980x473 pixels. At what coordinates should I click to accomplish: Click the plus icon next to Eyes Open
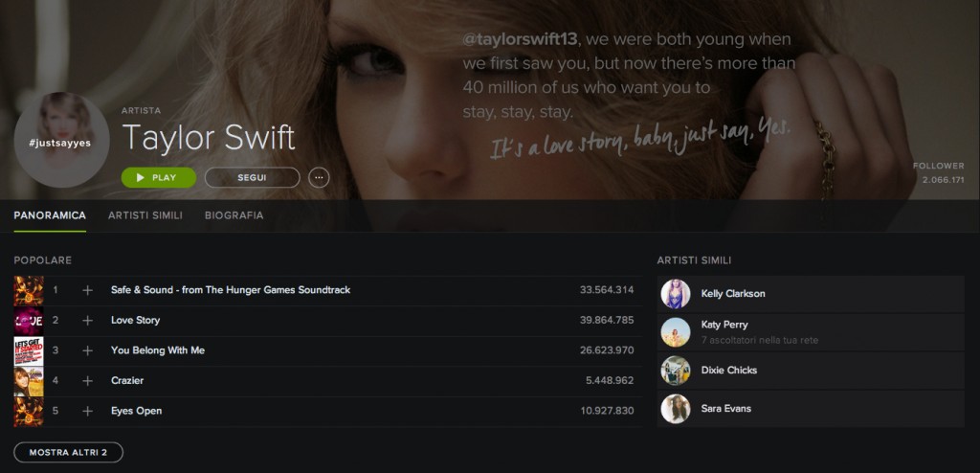coord(87,411)
